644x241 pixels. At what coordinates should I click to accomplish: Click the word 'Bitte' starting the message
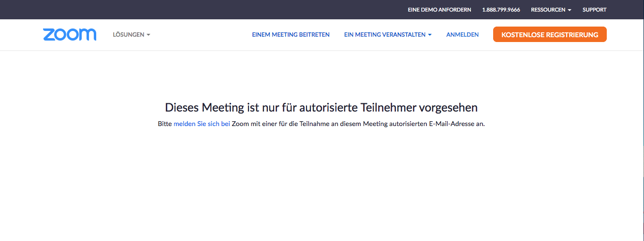tap(165, 124)
